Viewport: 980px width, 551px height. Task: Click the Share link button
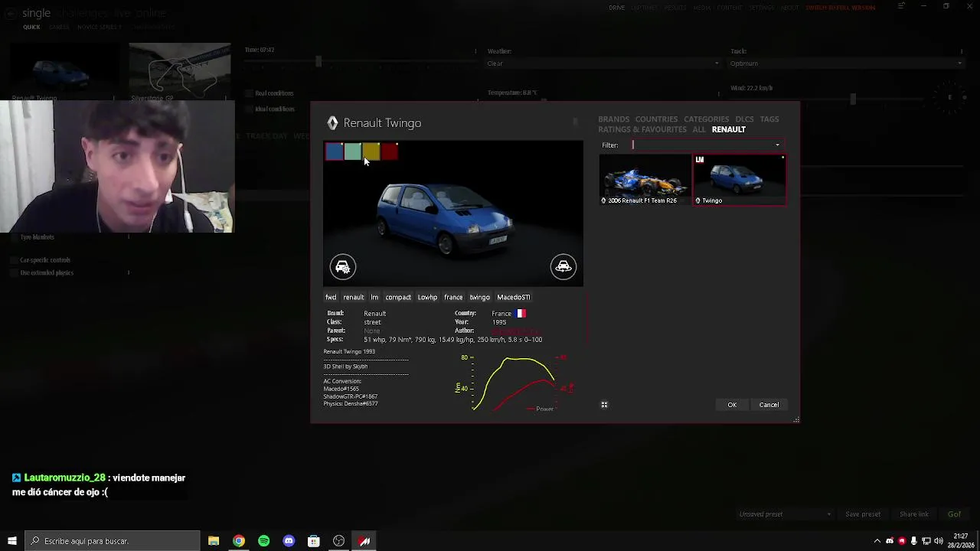click(x=914, y=514)
